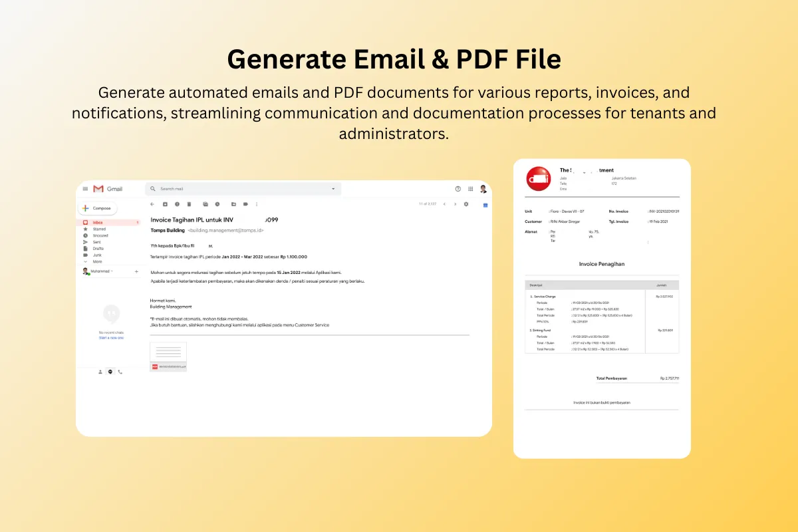Open the Drafts folder
The height and width of the screenshot is (532, 798).
(x=98, y=248)
